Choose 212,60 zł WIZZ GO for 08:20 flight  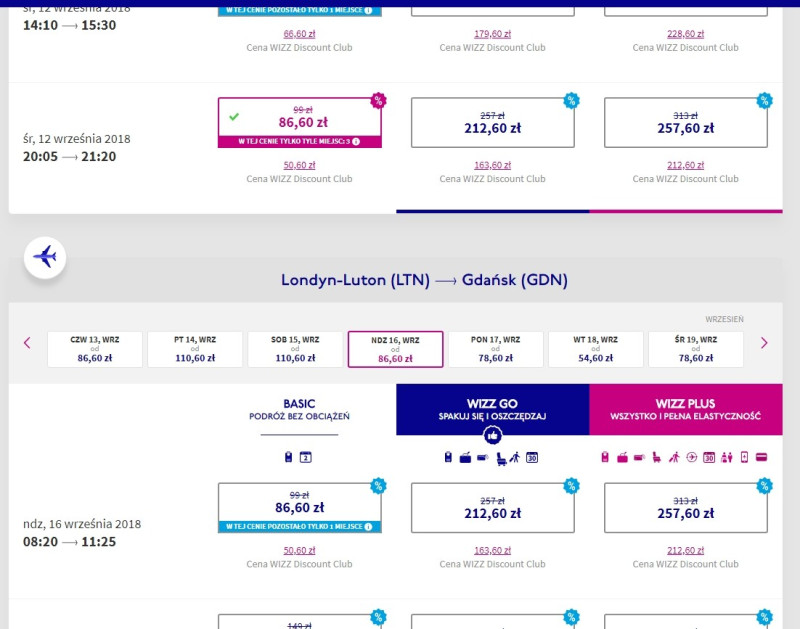click(492, 508)
